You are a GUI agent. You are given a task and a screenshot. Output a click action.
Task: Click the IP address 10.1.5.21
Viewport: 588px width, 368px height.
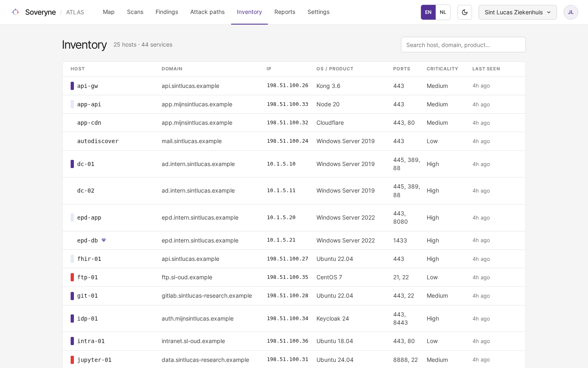(281, 240)
